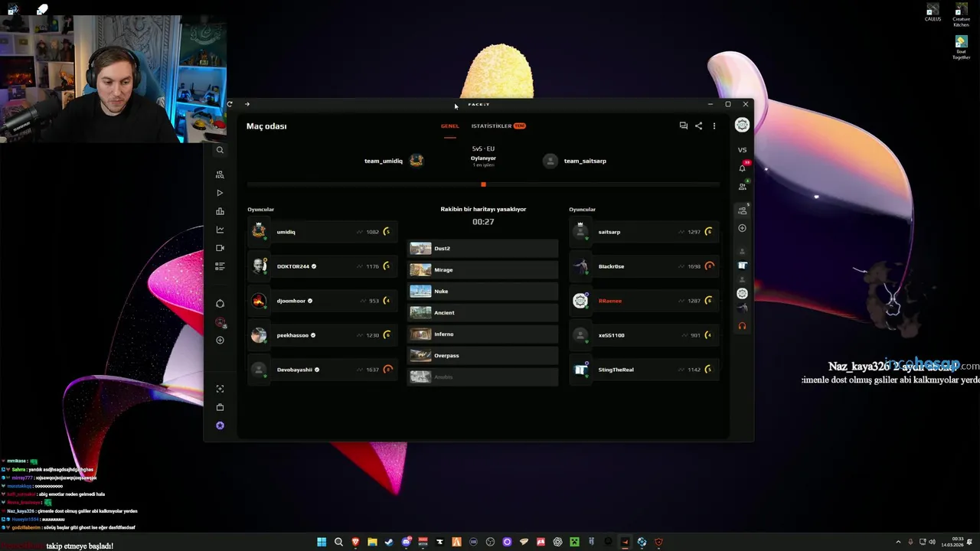Open Minecraft icon in the taskbar
The height and width of the screenshot is (551, 980).
point(574,542)
